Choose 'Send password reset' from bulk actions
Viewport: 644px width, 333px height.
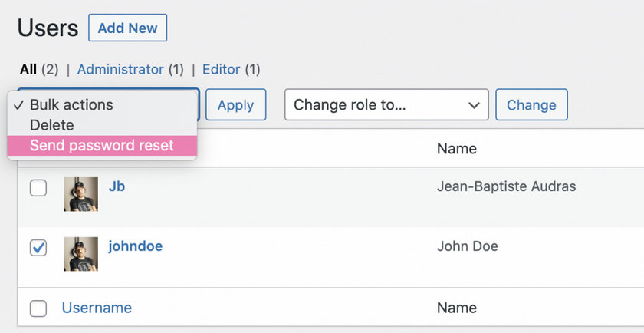[102, 146]
